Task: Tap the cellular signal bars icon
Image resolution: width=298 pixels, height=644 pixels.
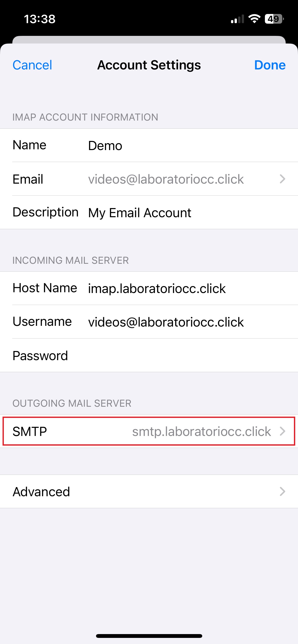Action: pyautogui.click(x=237, y=19)
